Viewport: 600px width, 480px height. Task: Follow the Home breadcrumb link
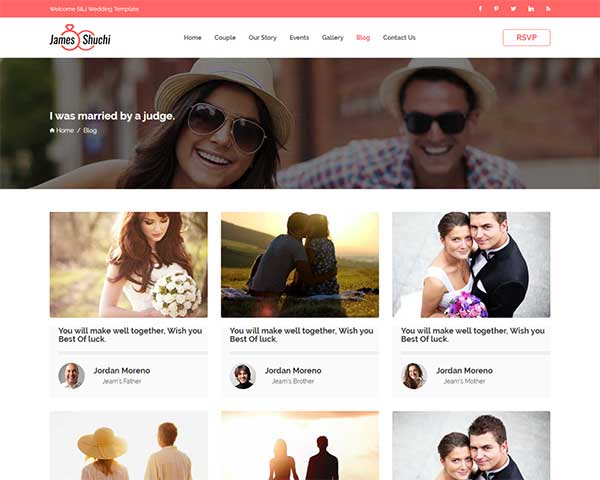pos(65,130)
